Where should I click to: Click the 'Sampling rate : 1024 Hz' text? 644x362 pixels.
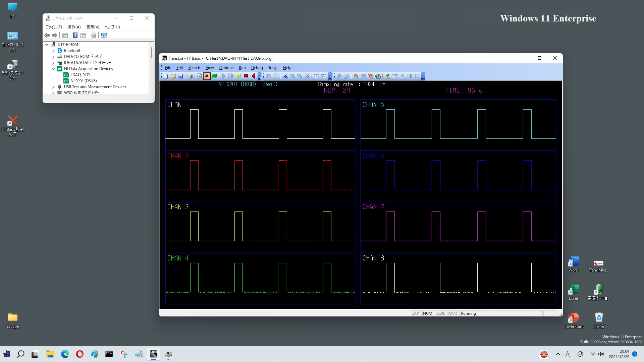click(352, 84)
